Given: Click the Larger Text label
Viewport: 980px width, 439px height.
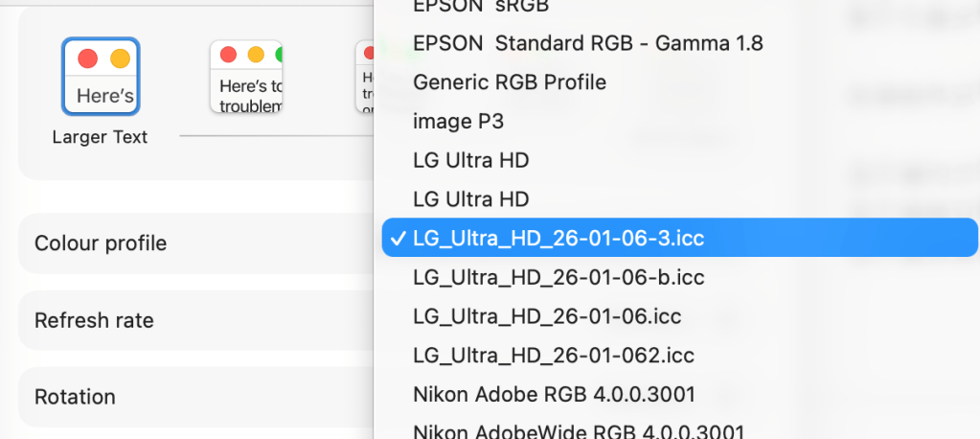Looking at the screenshot, I should pos(100,137).
